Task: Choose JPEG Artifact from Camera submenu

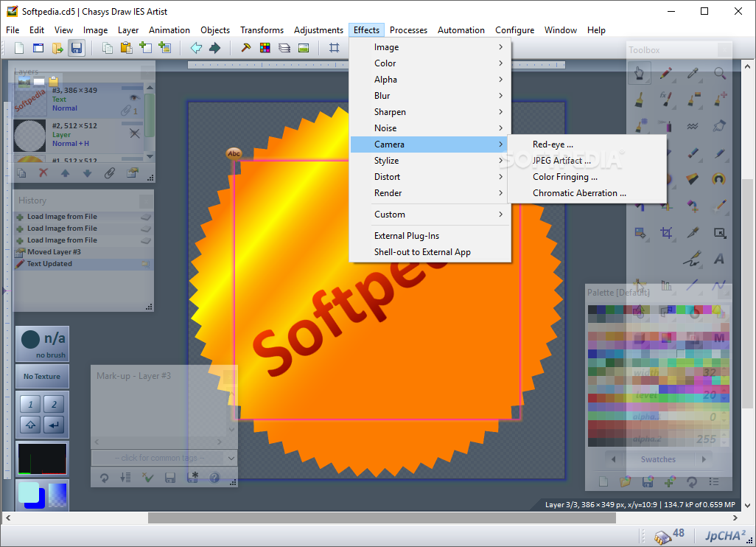Action: pos(587,161)
